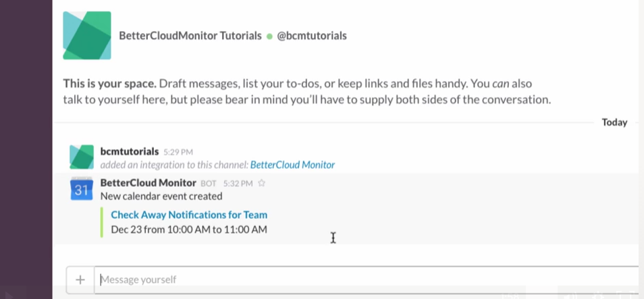Focus the Message yourself input field
Viewport: 644px width, 299px height.
pyautogui.click(x=365, y=279)
